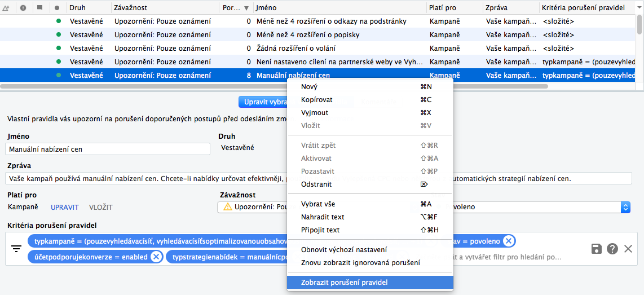This screenshot has width=644, height=295.
Task: Remove the účetpodporujekonverze = enabled filter chip
Action: 156,257
